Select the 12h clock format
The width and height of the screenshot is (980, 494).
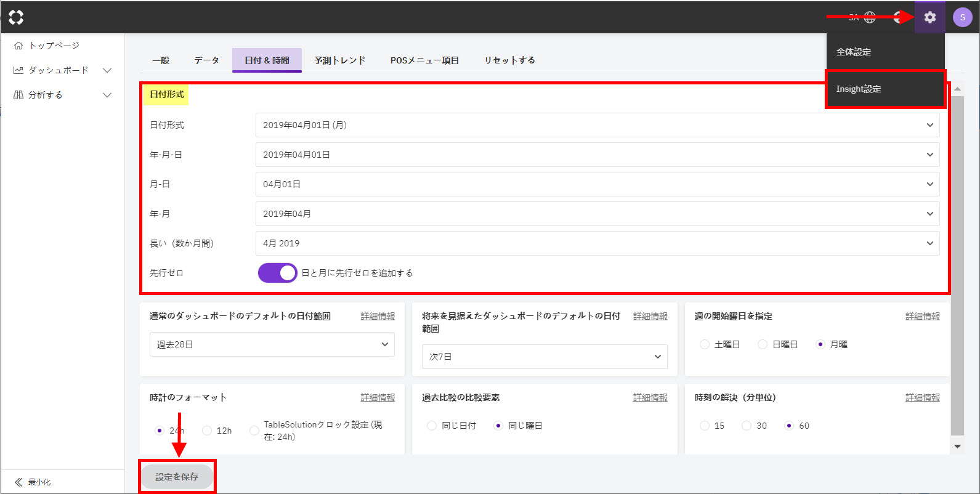(x=207, y=431)
